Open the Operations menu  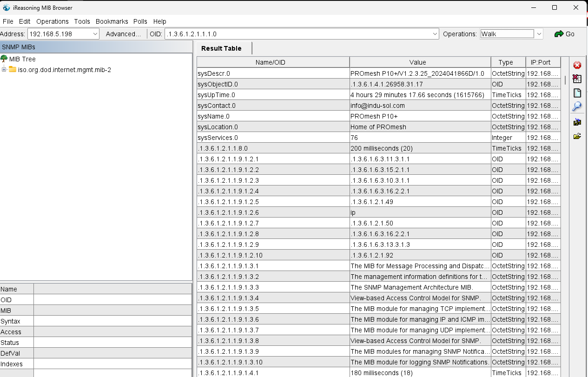point(53,21)
